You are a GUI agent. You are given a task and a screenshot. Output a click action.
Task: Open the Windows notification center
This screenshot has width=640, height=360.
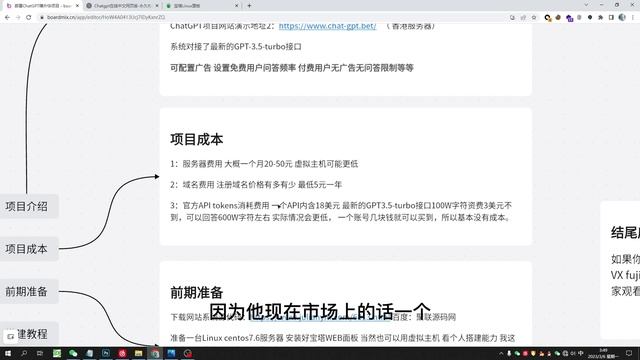tap(629, 353)
